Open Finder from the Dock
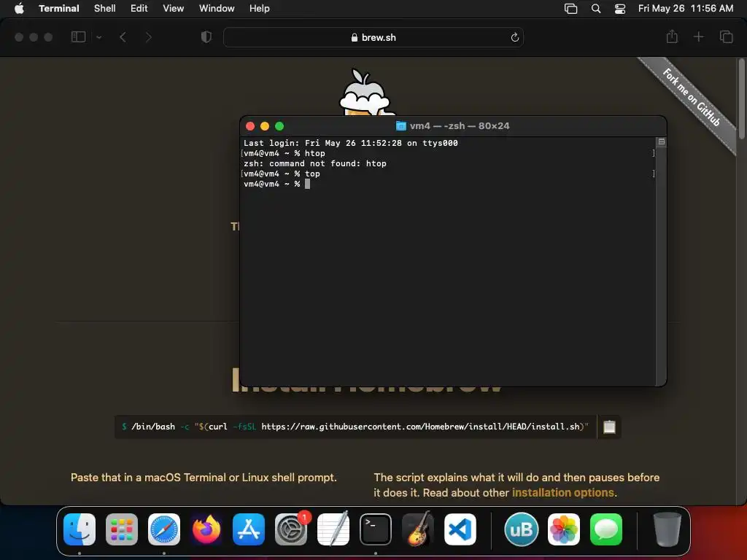Viewport: 747px width, 560px height. click(x=79, y=529)
